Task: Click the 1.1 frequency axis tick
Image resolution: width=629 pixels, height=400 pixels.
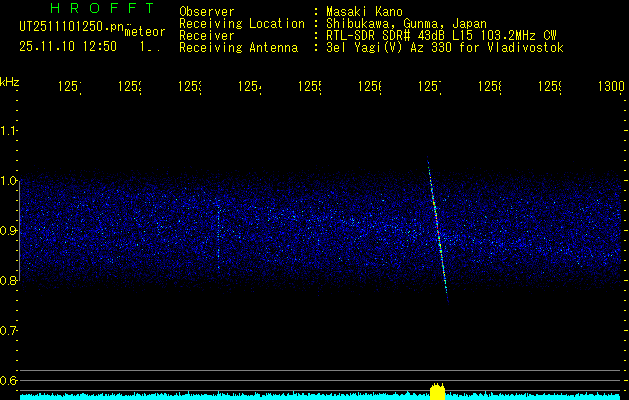Action: (9, 130)
